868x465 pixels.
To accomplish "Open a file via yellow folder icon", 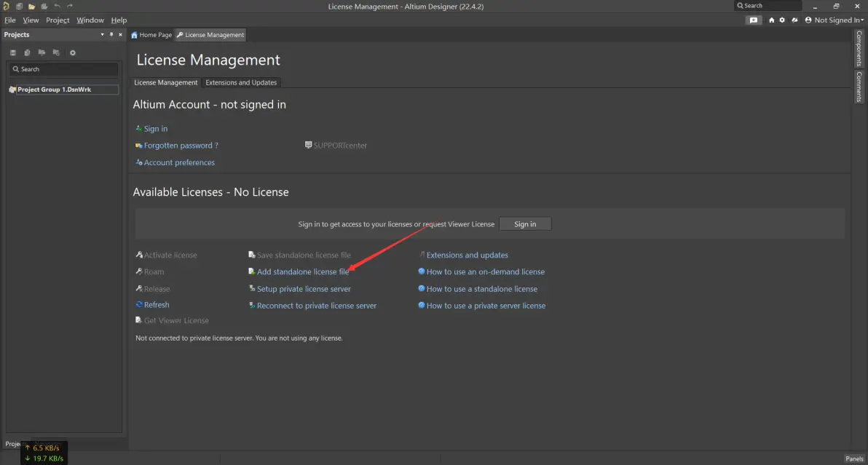I will pyautogui.click(x=31, y=6).
